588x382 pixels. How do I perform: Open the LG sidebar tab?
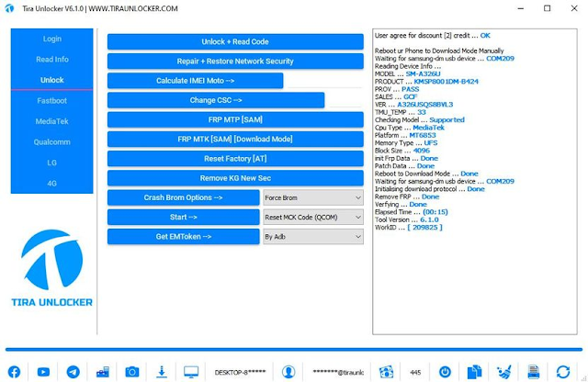[51, 163]
